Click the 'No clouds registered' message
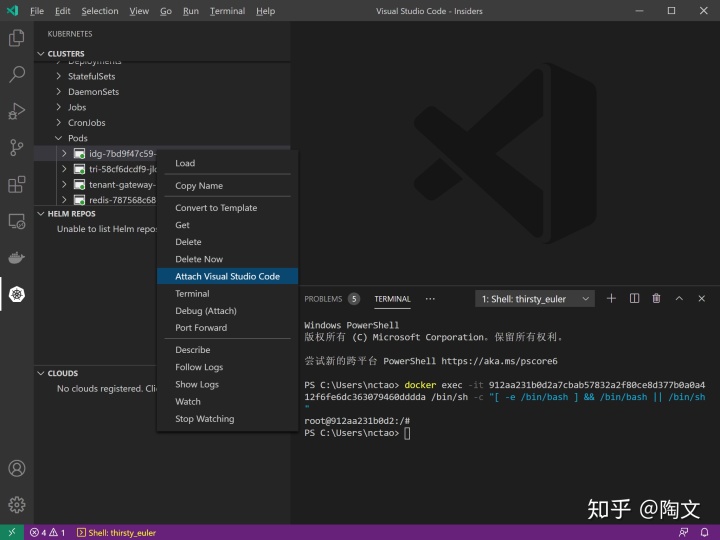The image size is (720, 540). click(x=107, y=388)
